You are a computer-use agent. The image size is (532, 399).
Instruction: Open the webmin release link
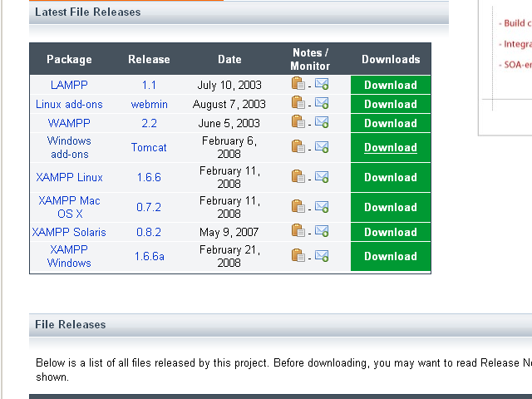click(150, 104)
